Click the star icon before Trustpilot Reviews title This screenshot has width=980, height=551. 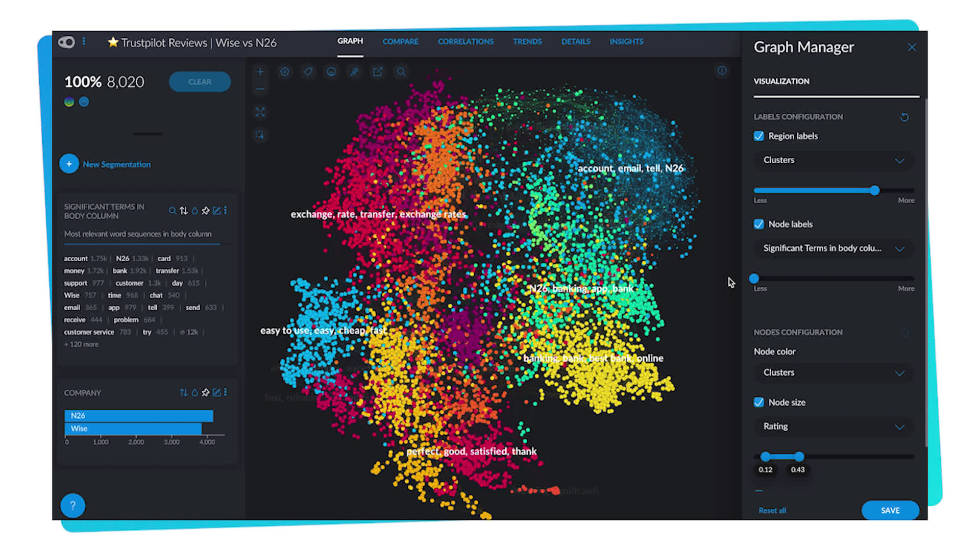point(113,42)
